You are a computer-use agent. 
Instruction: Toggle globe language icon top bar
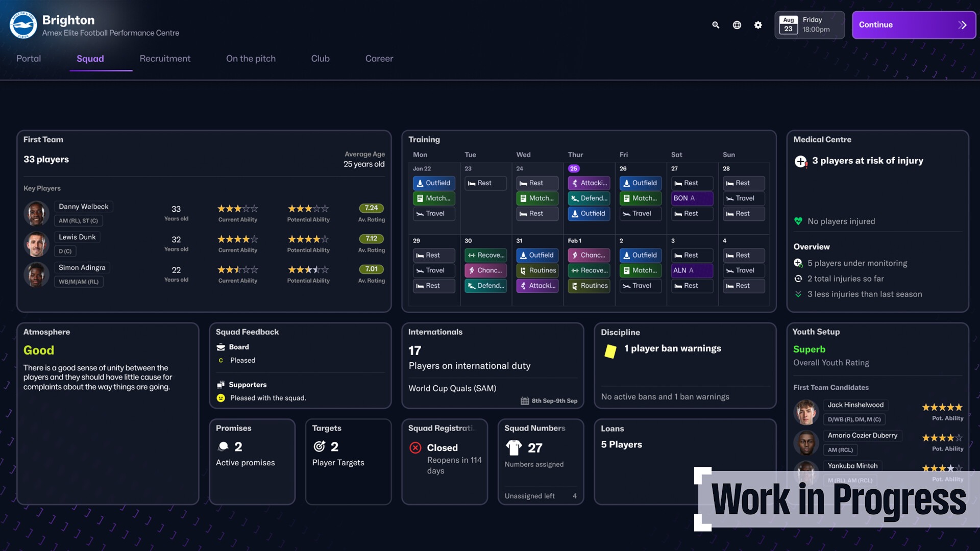point(737,25)
